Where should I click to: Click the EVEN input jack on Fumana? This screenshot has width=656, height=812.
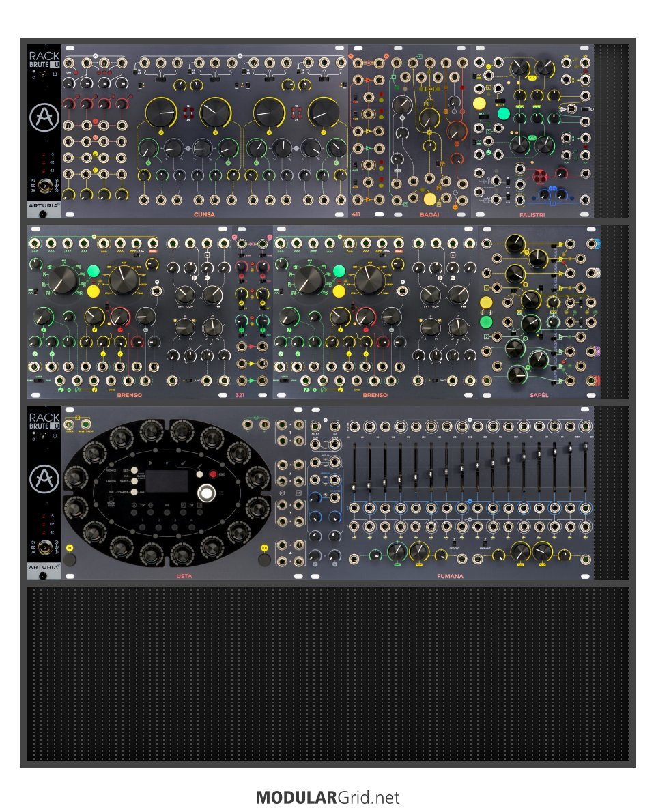335,445
